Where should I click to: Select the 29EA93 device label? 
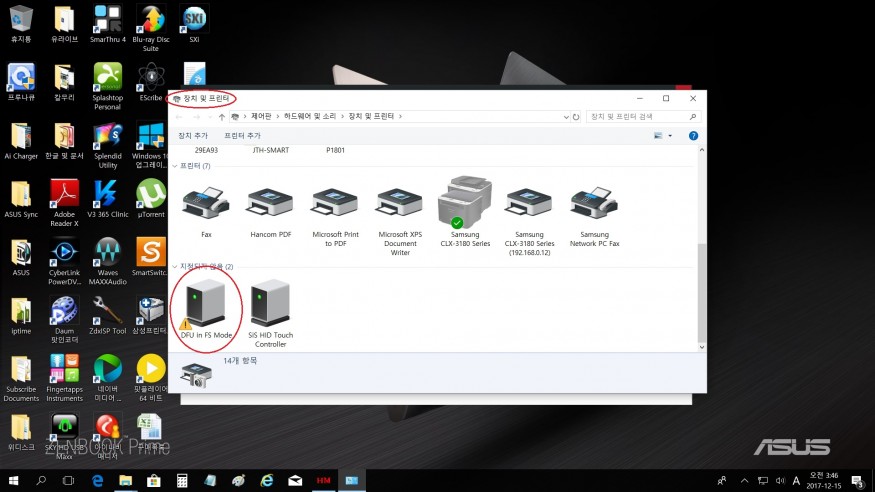coord(206,150)
